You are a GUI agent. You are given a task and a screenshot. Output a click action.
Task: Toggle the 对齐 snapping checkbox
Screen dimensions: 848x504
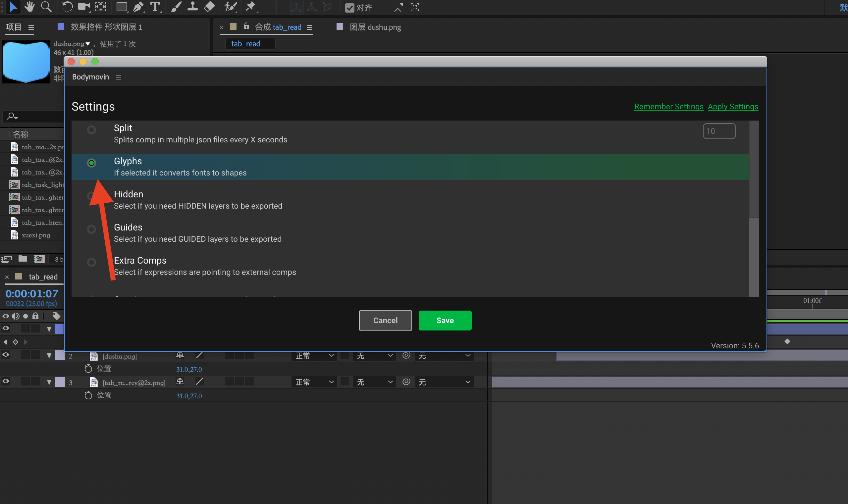point(349,8)
